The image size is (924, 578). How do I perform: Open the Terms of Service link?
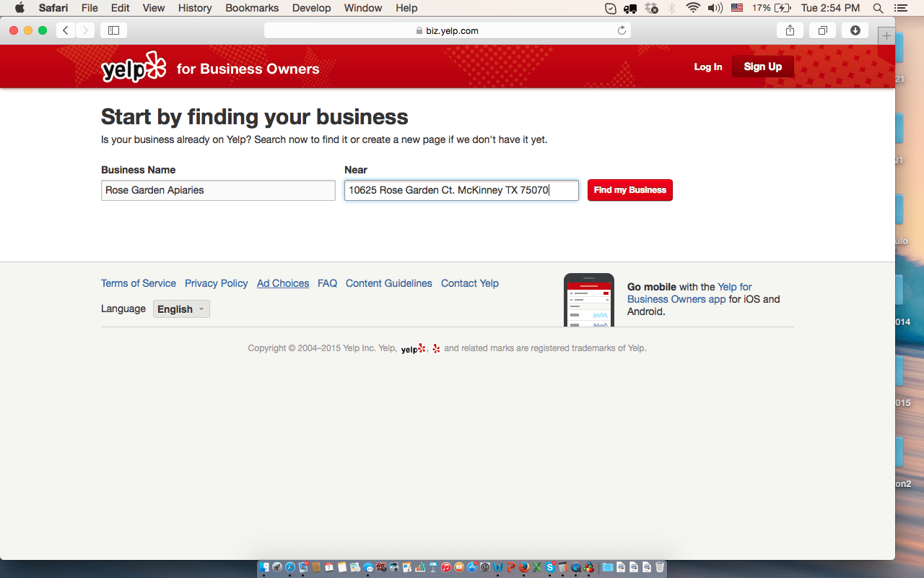(139, 283)
